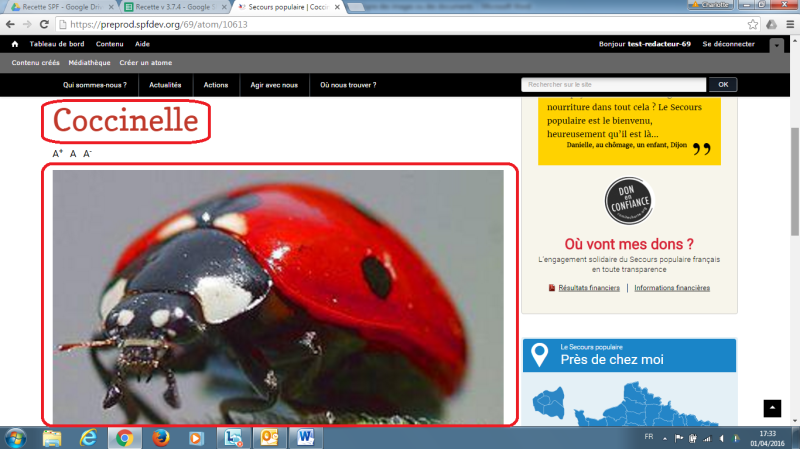Click the OK search button
This screenshot has width=800, height=449.
pos(722,85)
